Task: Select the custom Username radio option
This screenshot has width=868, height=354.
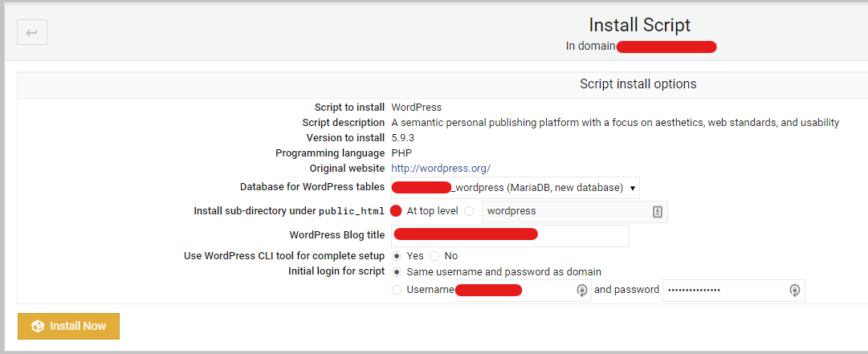Action: pos(397,289)
